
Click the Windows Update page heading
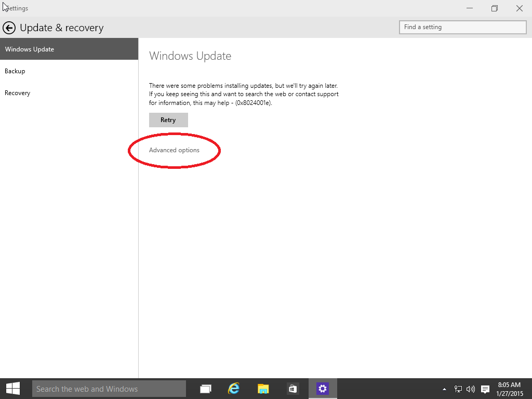(x=190, y=56)
